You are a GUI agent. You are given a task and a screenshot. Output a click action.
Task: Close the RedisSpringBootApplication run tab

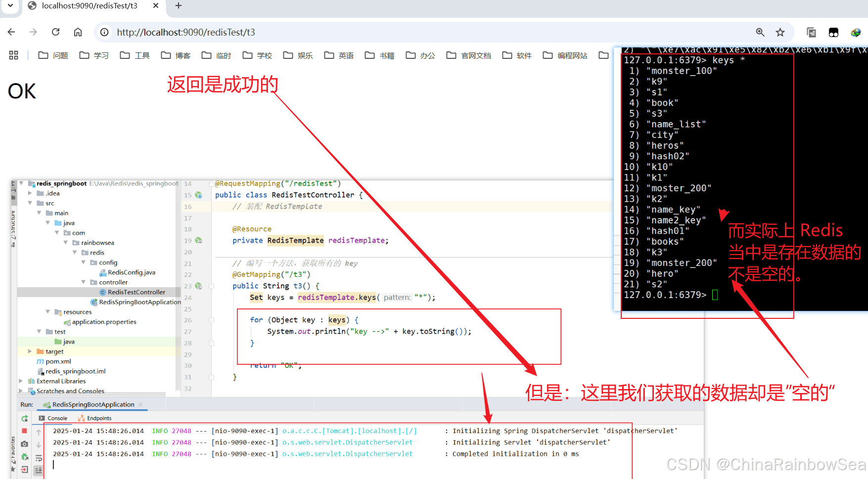(140, 404)
